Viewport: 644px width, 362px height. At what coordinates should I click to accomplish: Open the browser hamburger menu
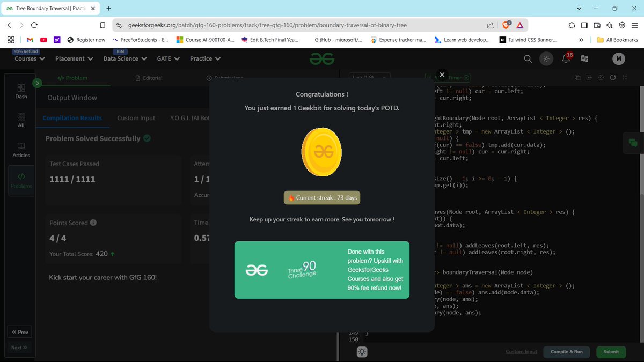(x=635, y=25)
